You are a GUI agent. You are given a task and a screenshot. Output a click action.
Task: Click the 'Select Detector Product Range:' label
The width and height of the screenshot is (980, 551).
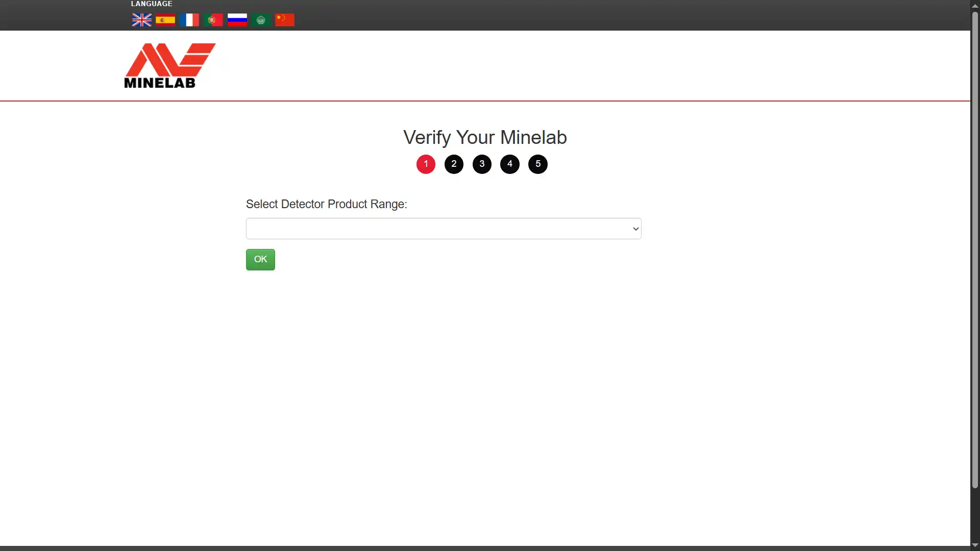(x=327, y=204)
